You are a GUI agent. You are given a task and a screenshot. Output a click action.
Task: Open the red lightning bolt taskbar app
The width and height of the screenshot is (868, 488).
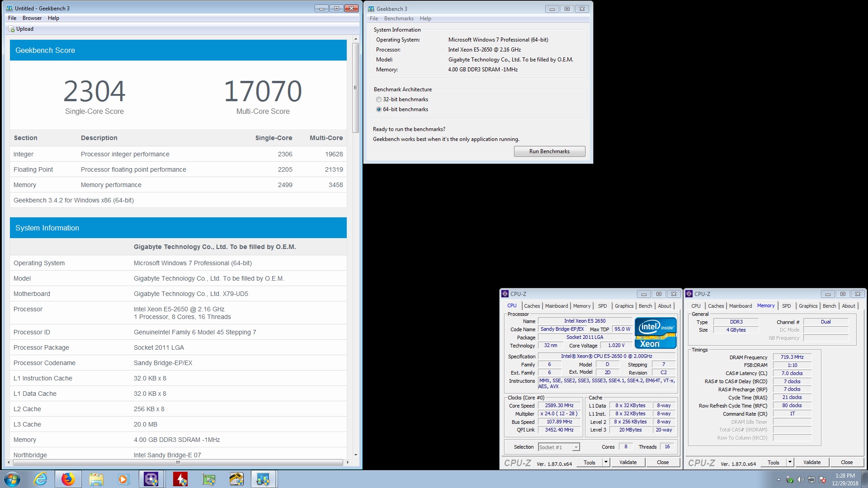coord(180,479)
